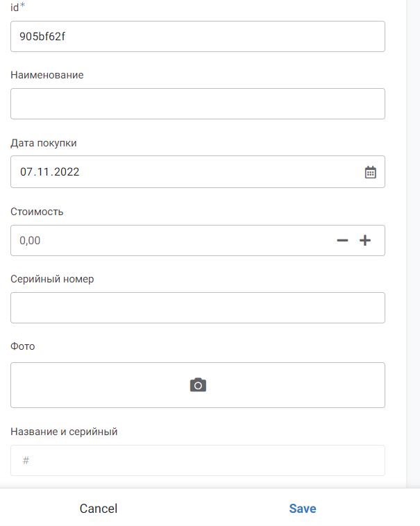This screenshot has height=526, width=420.
Task: Click into the Наименование text field
Action: pos(198,103)
